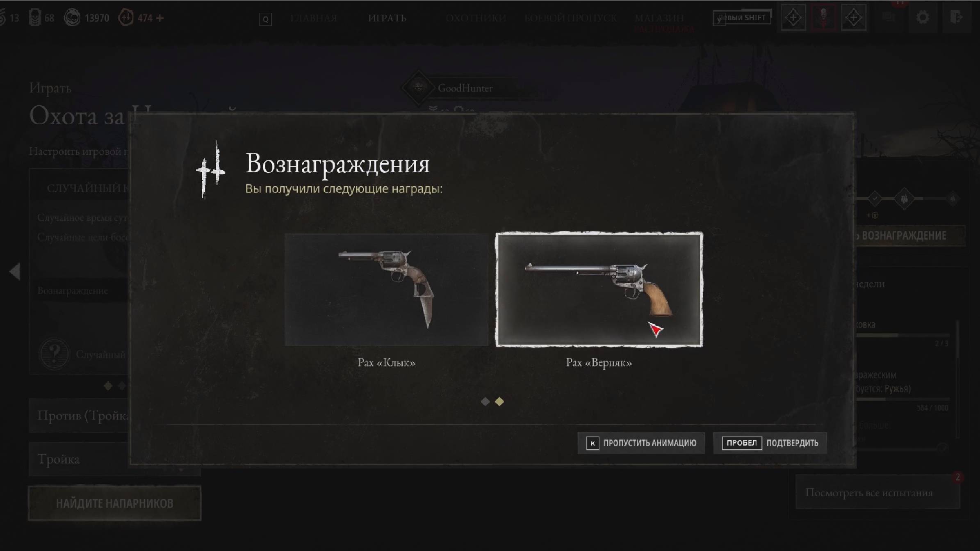Screen dimensions: 980x551
Task: Click the Пропустить анимацию button
Action: coord(641,443)
